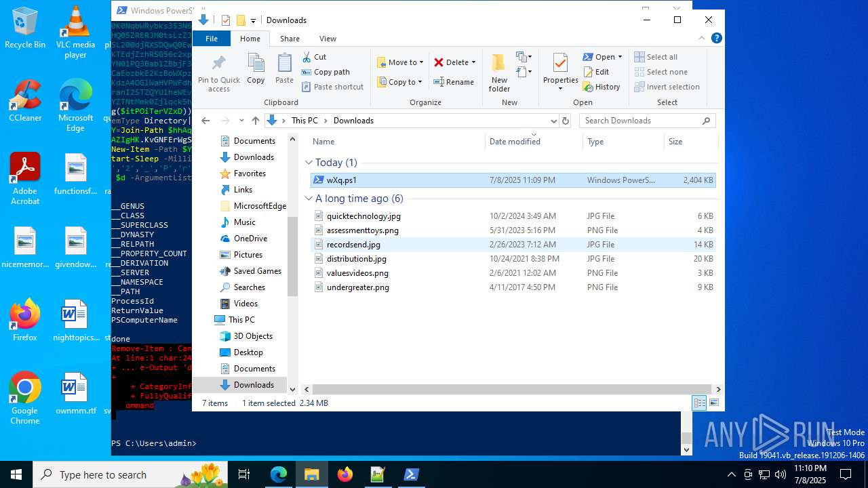The height and width of the screenshot is (488, 868).
Task: Select file wXq.ps1
Action: click(x=513, y=180)
